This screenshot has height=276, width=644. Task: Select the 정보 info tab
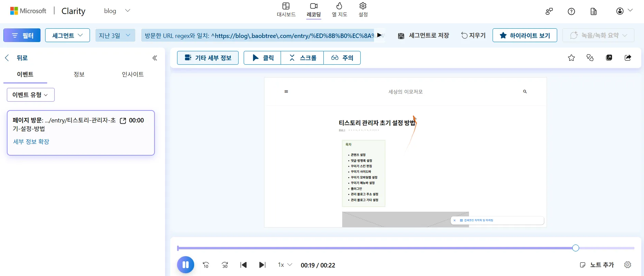click(79, 74)
